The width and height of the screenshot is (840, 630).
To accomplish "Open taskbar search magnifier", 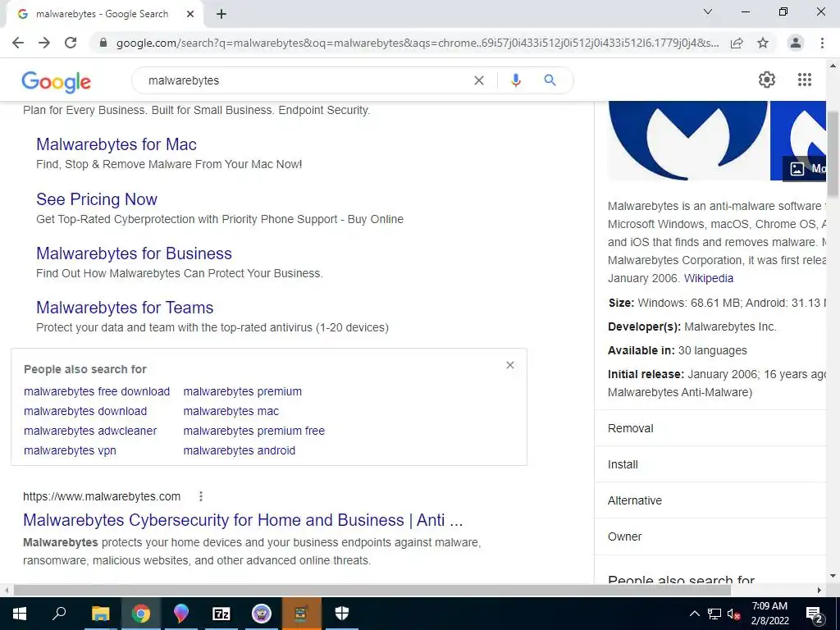I will tap(59, 614).
